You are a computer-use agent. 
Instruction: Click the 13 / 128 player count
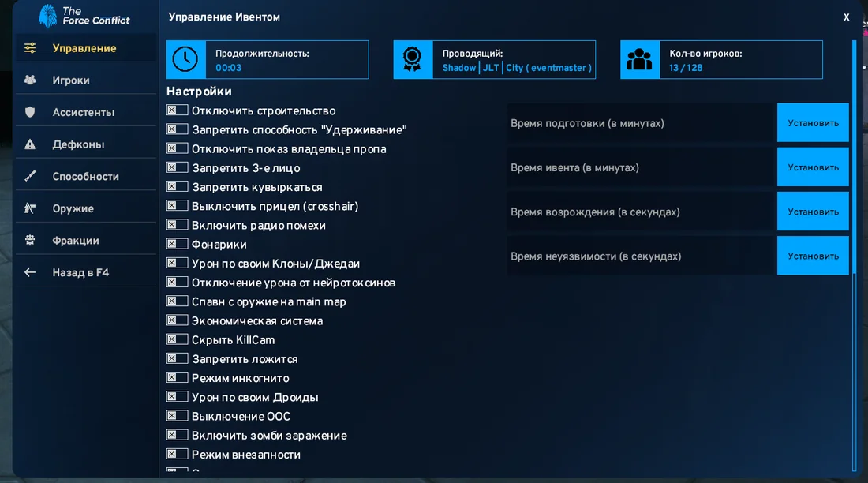(685, 68)
